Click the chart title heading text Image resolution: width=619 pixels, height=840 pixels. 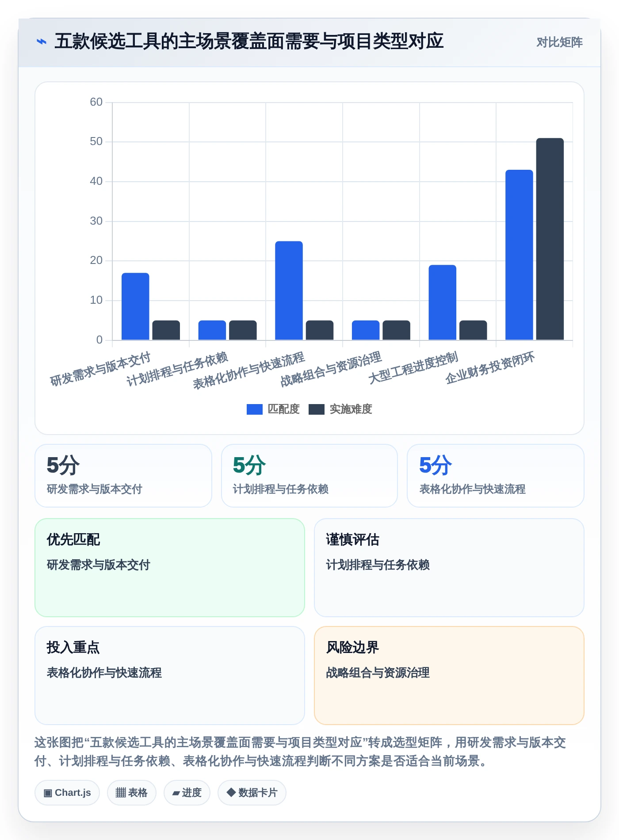[249, 42]
